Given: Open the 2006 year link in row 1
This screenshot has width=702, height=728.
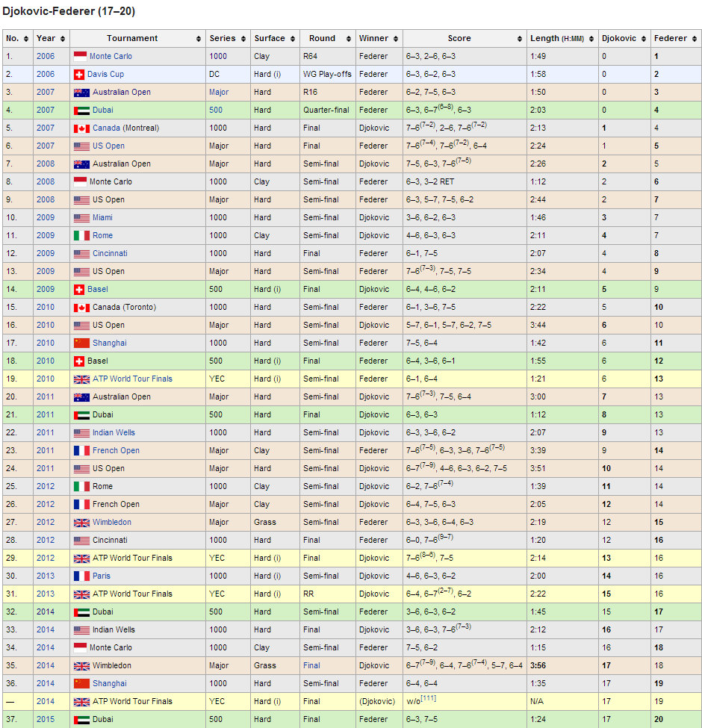Looking at the screenshot, I should click(46, 56).
